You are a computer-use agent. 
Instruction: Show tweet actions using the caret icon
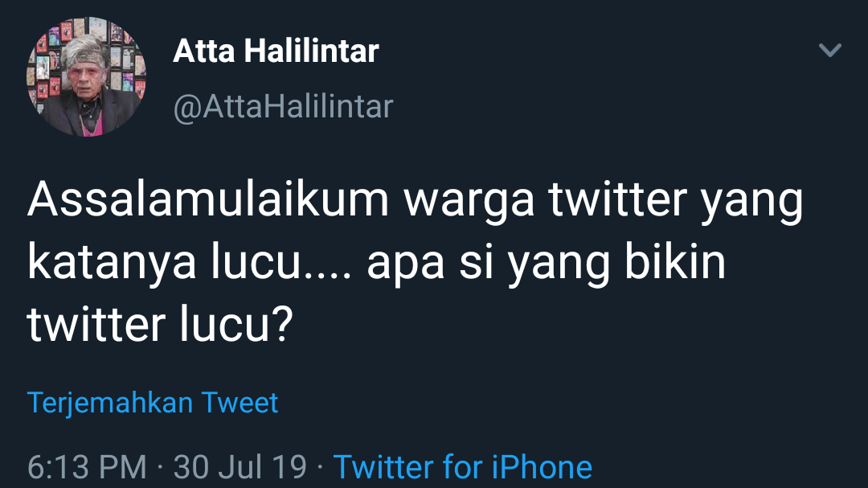coord(829,51)
